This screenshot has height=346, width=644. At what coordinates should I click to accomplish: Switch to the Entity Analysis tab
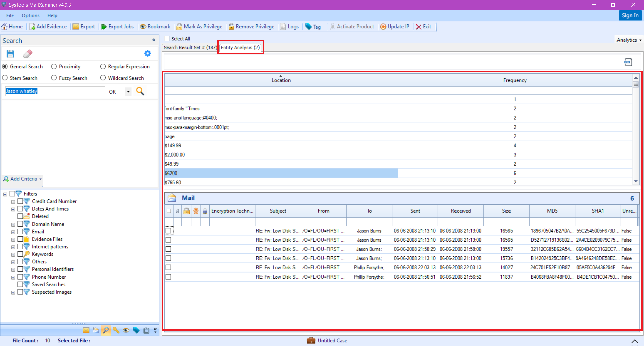[x=240, y=47]
